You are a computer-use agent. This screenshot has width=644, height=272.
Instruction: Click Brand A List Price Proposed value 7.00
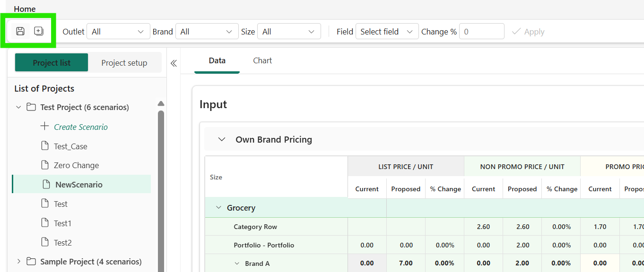(x=406, y=263)
